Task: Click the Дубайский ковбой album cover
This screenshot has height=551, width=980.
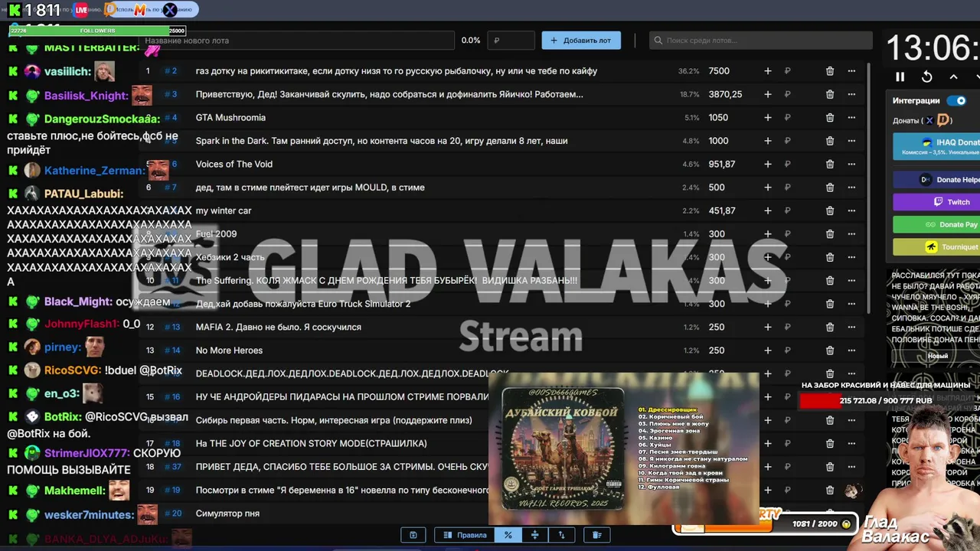Action: point(563,449)
